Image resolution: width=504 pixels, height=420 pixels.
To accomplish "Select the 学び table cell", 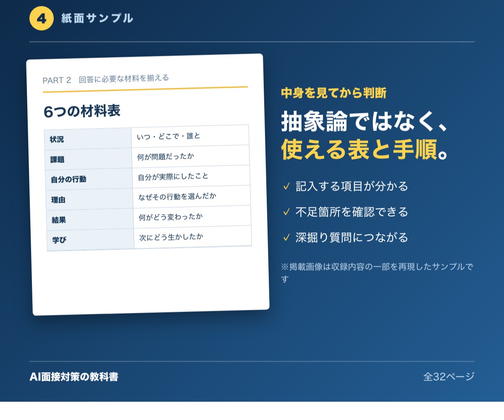I will [90, 240].
